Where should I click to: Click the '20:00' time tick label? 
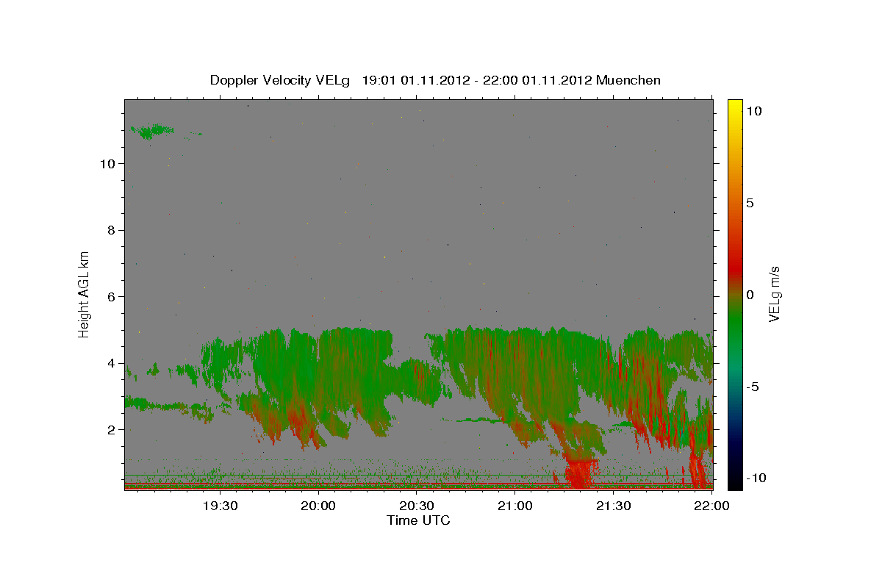tap(318, 506)
